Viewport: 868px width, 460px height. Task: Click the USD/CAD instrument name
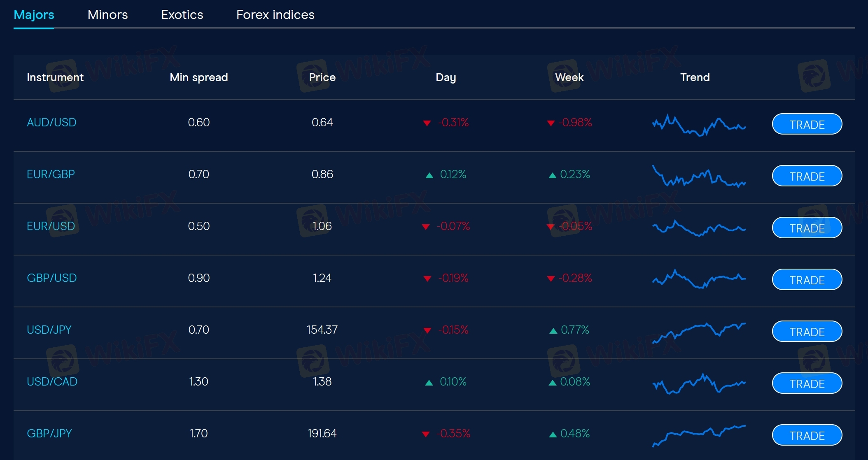pyautogui.click(x=52, y=382)
